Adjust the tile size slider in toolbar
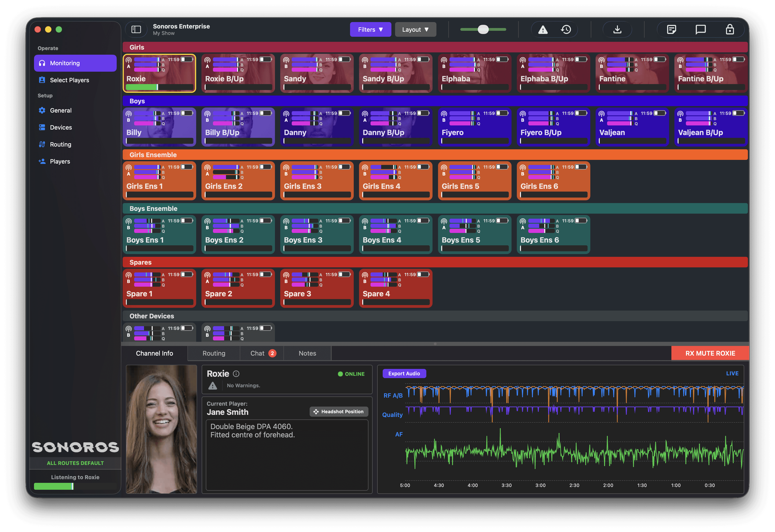 coord(483,30)
